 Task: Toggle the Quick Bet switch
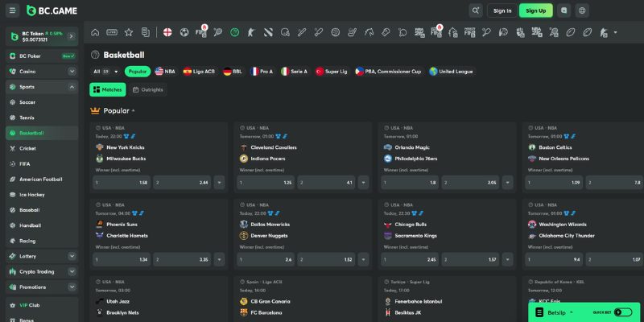623,312
